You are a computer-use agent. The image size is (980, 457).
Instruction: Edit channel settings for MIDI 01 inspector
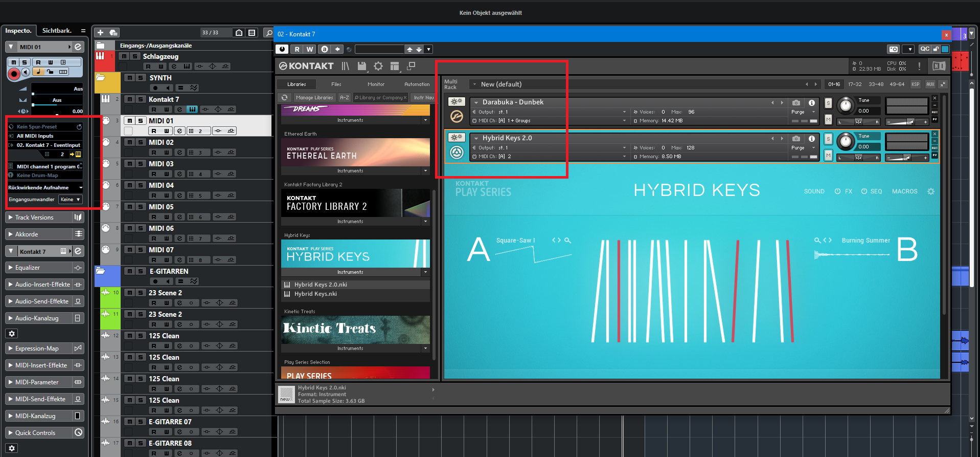click(78, 47)
